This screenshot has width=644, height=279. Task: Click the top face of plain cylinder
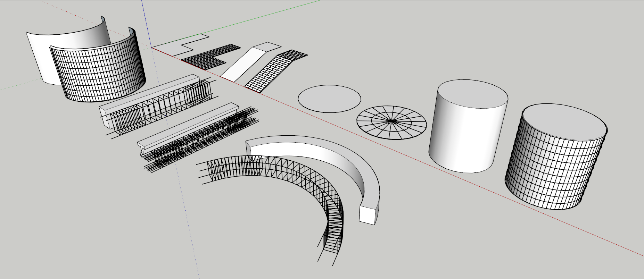tap(472, 94)
